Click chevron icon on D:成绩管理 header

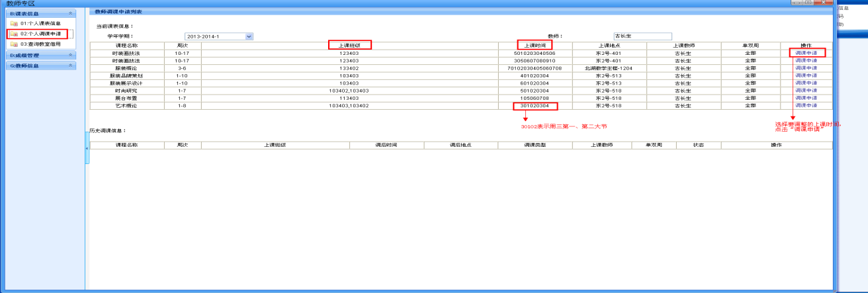(x=70, y=56)
